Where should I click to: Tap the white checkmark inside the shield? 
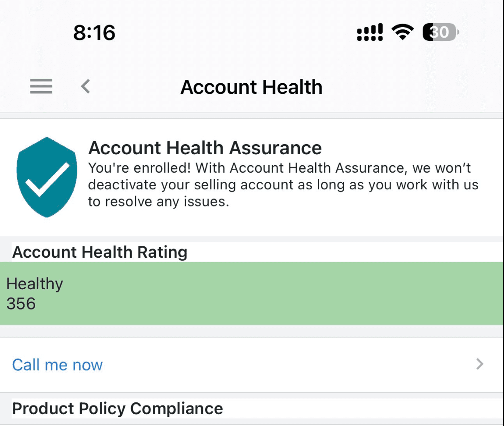tap(47, 179)
